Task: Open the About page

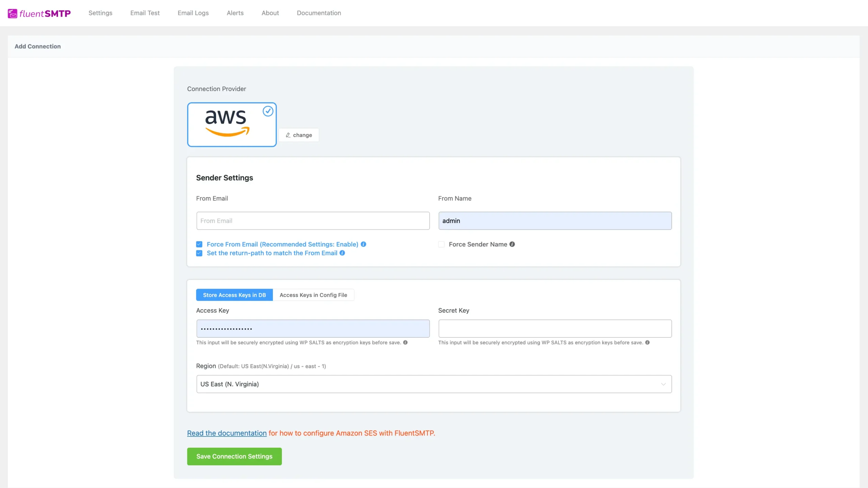Action: 270,13
